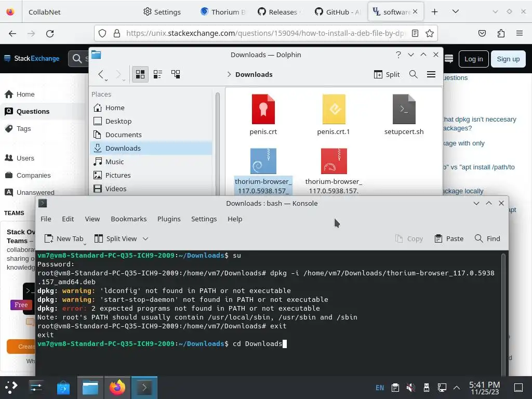Expand hidden system tray icons arrow
The width and height of the screenshot is (532, 399).
point(457,388)
